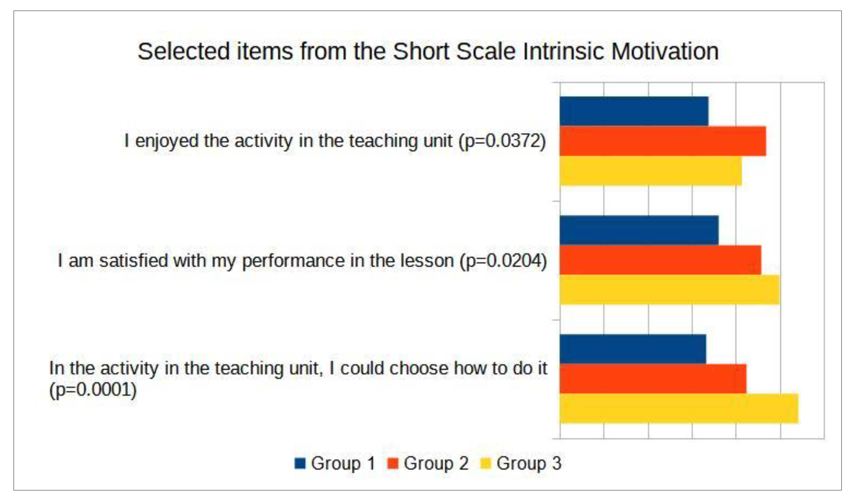Viewport: 855px width, 504px height.
Task: Click the yellow bar for the satisfied-with-performance item
Action: pos(670,290)
